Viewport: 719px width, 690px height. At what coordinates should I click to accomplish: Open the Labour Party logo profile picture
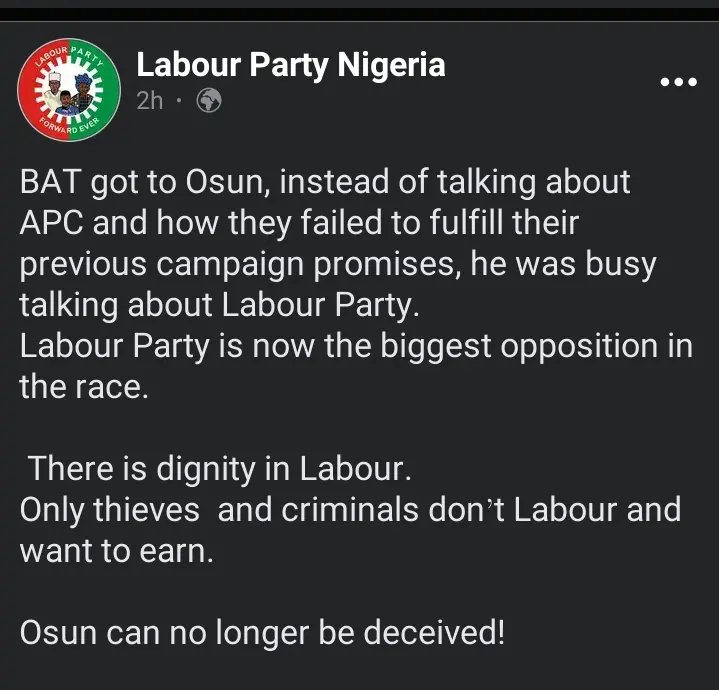[x=69, y=90]
